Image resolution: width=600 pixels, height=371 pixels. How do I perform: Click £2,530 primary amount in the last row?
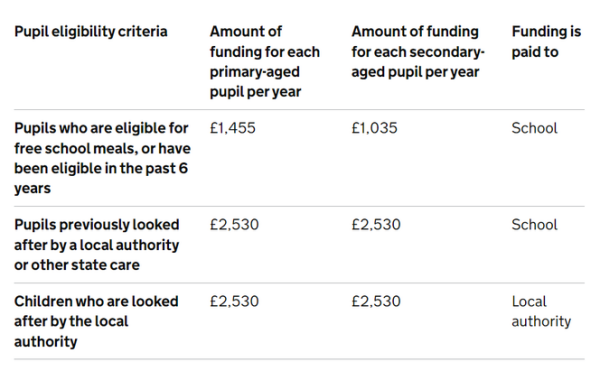point(234,301)
